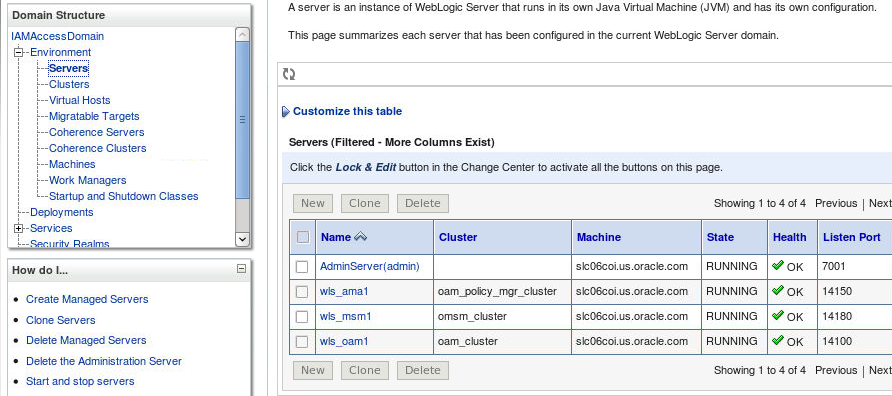Sort table by State column header
This screenshot has width=892, height=396.
pyautogui.click(x=720, y=237)
